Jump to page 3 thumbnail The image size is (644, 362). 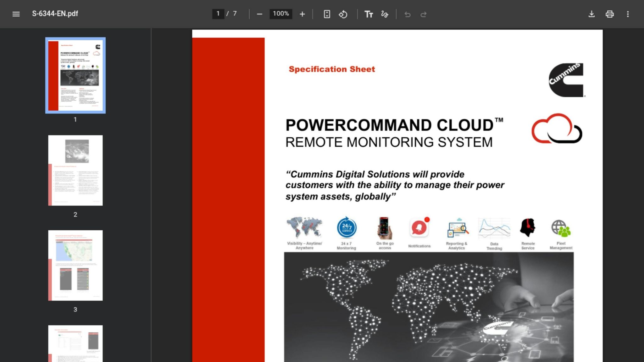point(75,266)
